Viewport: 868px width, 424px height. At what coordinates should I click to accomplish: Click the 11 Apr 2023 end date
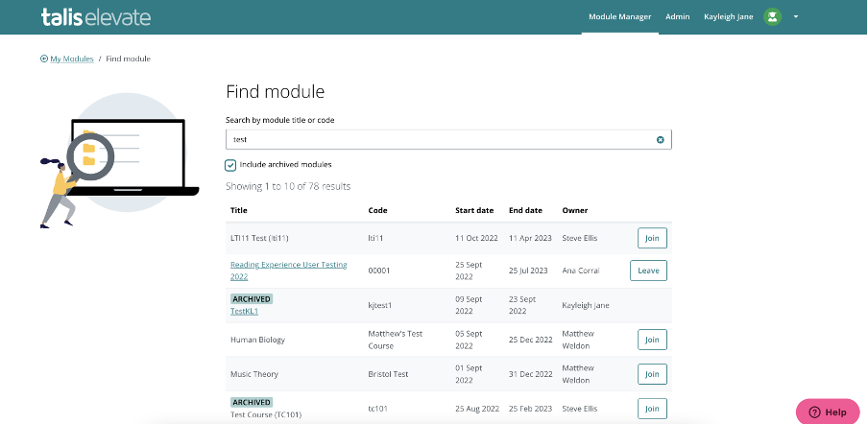click(x=530, y=238)
